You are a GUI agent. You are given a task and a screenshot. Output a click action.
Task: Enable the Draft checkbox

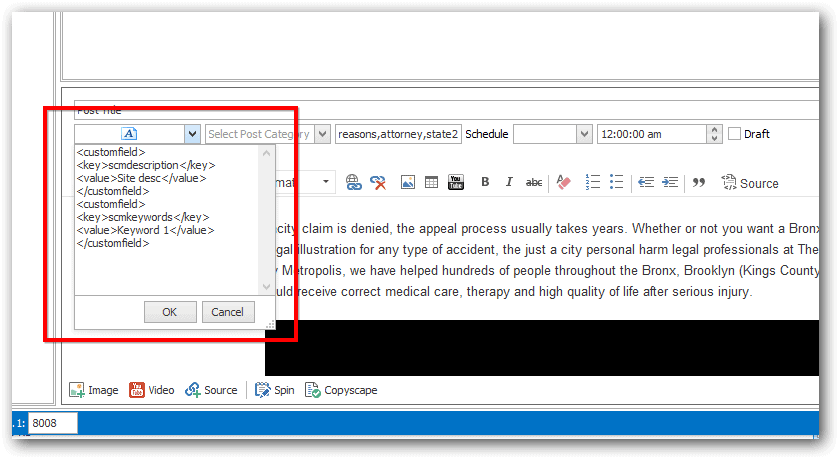[735, 134]
